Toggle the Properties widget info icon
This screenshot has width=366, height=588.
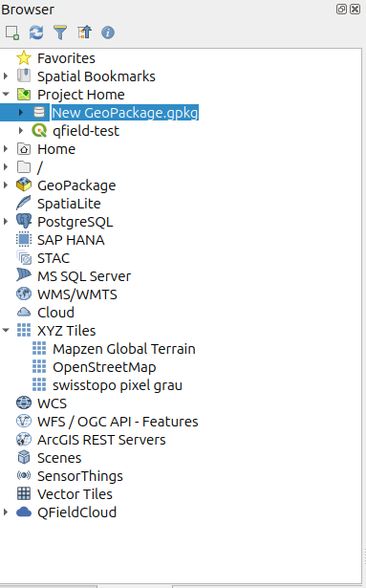coord(108,33)
